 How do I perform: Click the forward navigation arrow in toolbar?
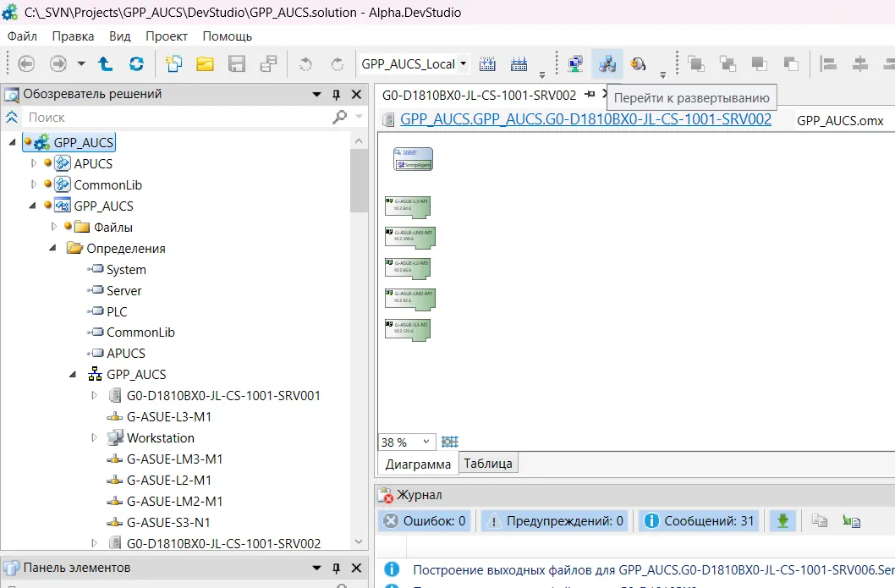click(58, 64)
